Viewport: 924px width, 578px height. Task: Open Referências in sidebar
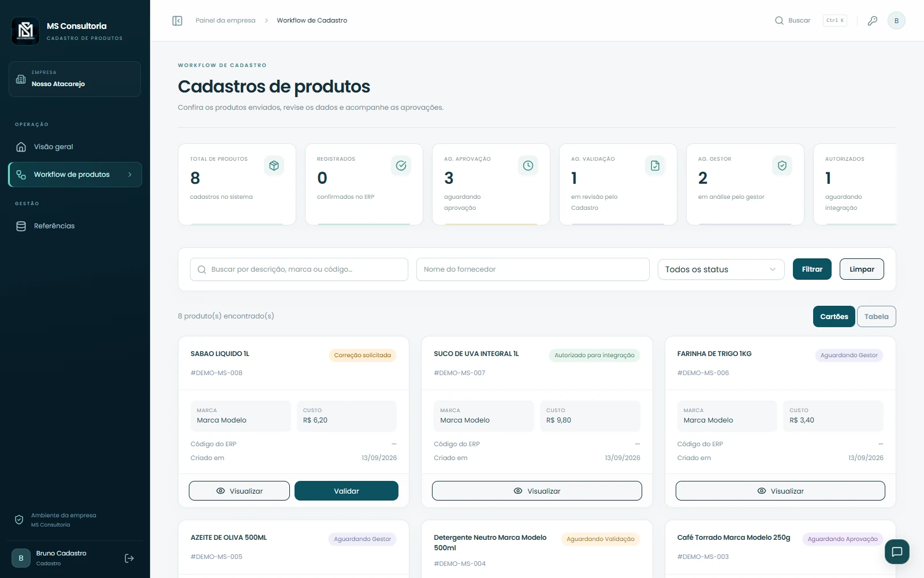(75, 226)
